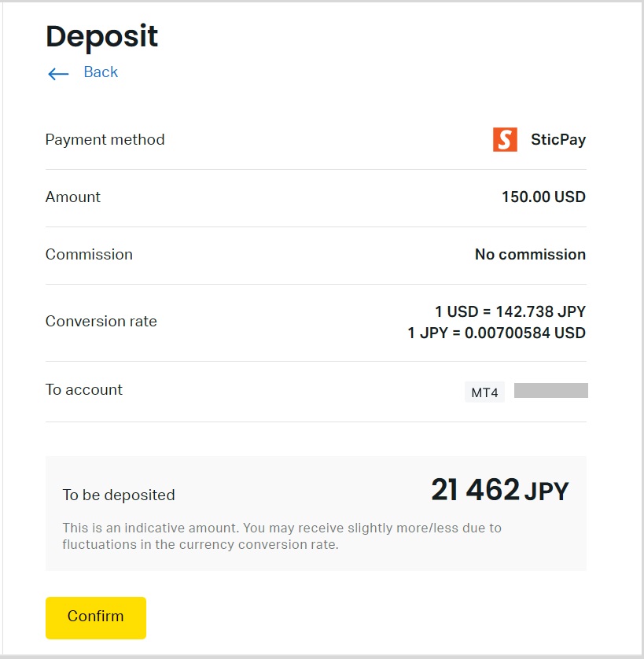
Task: Click the back arrow icon
Action: [58, 74]
